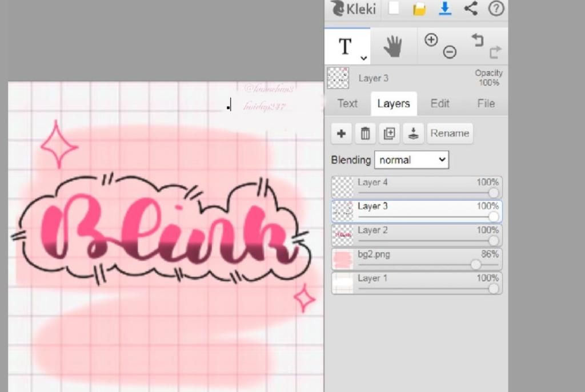Click the small pink sparkle on canvas
The width and height of the screenshot is (585, 392).
point(304,298)
